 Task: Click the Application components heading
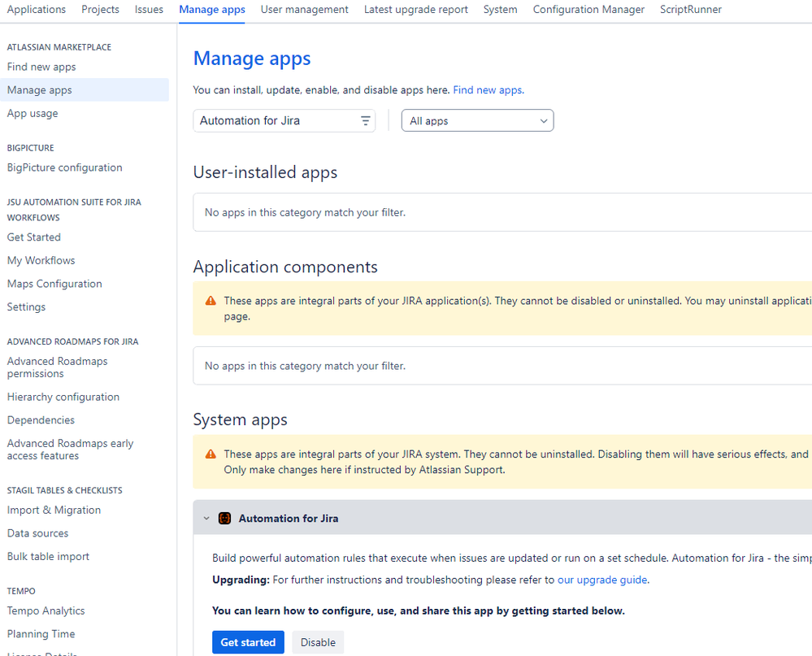click(285, 267)
